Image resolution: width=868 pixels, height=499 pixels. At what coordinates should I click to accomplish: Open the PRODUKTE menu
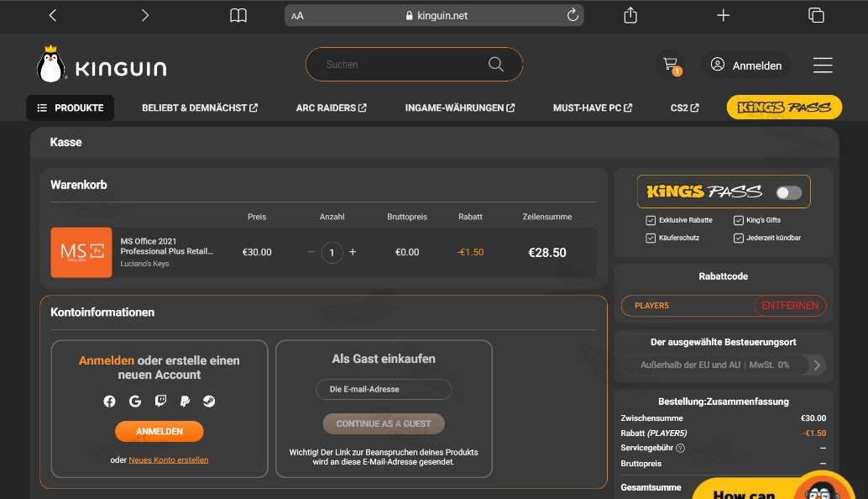pyautogui.click(x=70, y=108)
